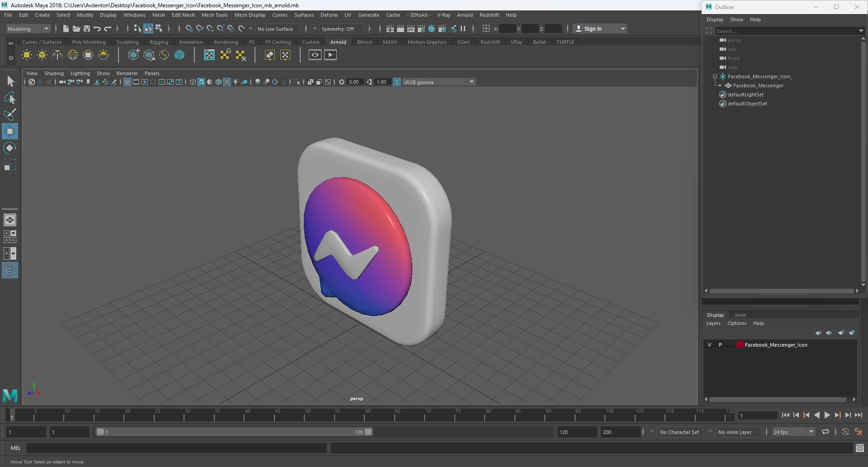The image size is (868, 467).
Task: Go to start of playback range
Action: tap(785, 415)
